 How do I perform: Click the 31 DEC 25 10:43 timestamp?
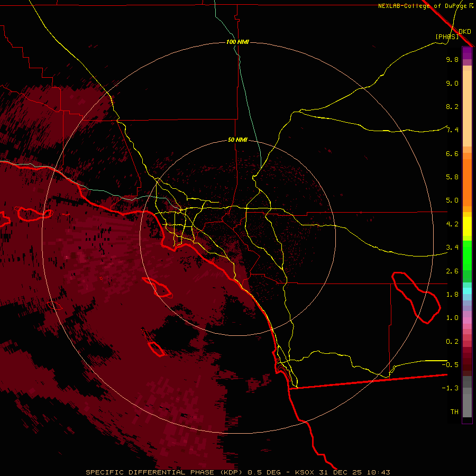tap(354, 472)
